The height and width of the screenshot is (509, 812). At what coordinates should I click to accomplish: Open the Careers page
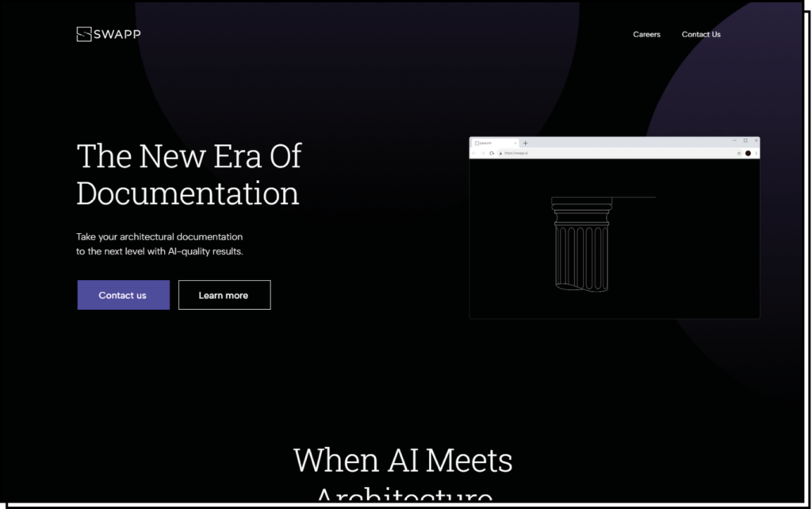tap(646, 34)
